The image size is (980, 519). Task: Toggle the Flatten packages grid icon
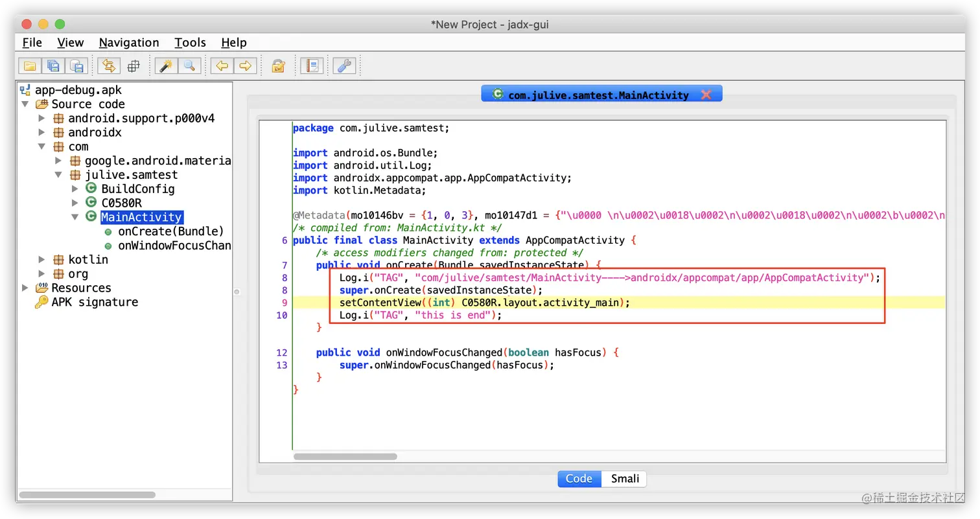tap(134, 65)
